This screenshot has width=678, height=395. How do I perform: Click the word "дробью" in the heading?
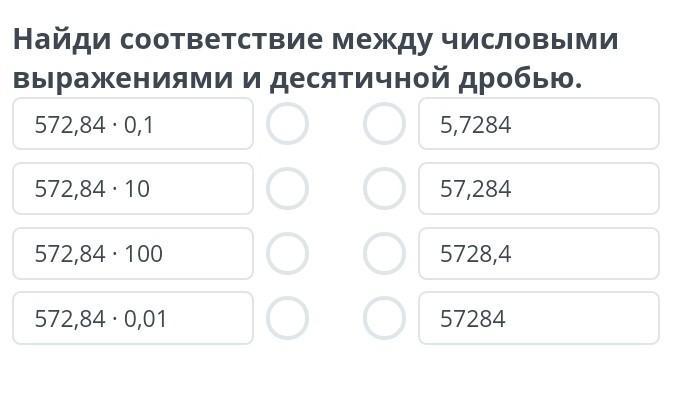517,80
